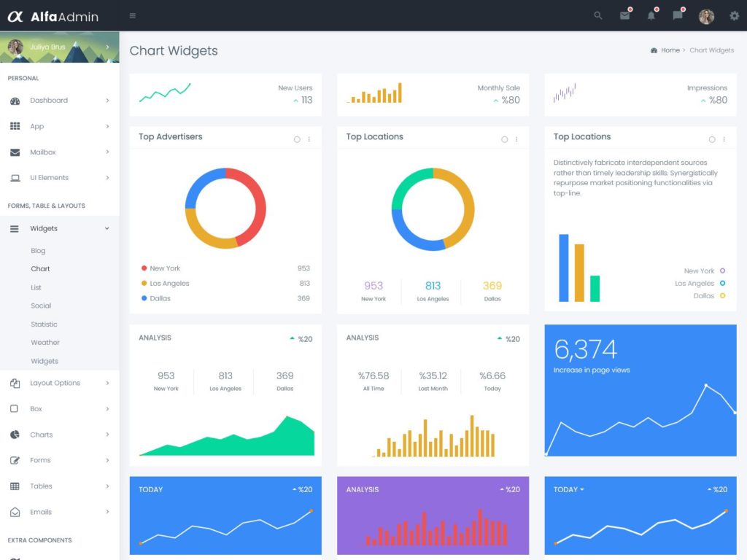Viewport: 747px width, 560px height.
Task: Open the search icon in the top bar
Action: [x=597, y=15]
